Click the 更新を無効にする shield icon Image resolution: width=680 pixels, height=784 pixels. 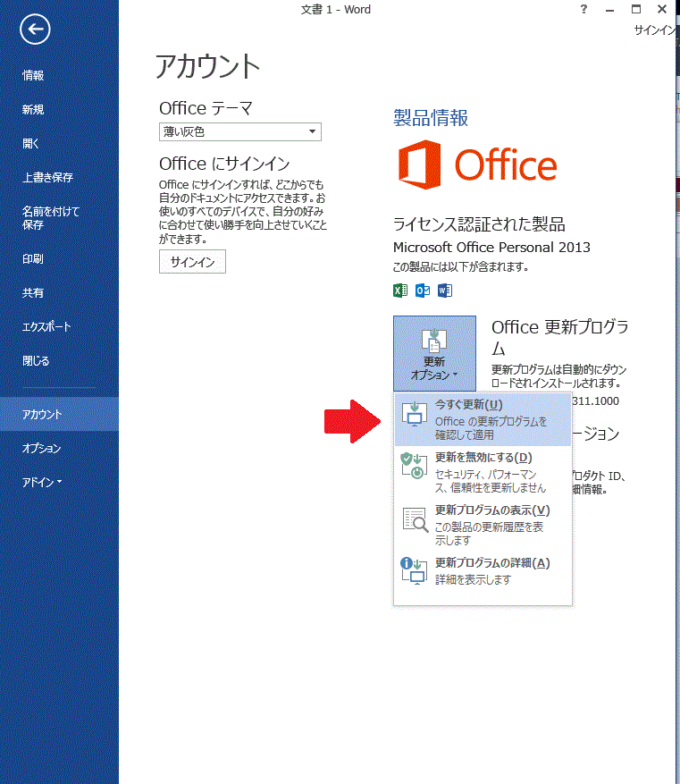(x=415, y=466)
